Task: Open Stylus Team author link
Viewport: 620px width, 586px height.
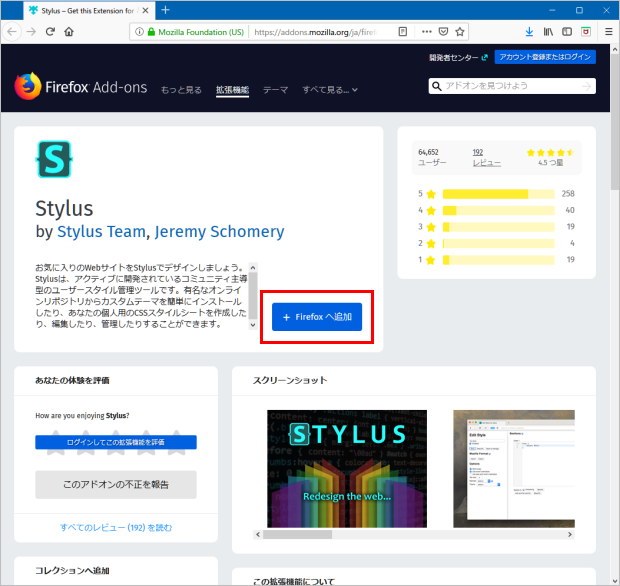Action: [x=101, y=231]
